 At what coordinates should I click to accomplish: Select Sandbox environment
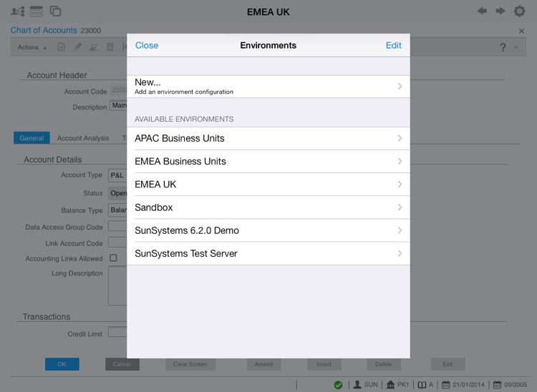[268, 207]
